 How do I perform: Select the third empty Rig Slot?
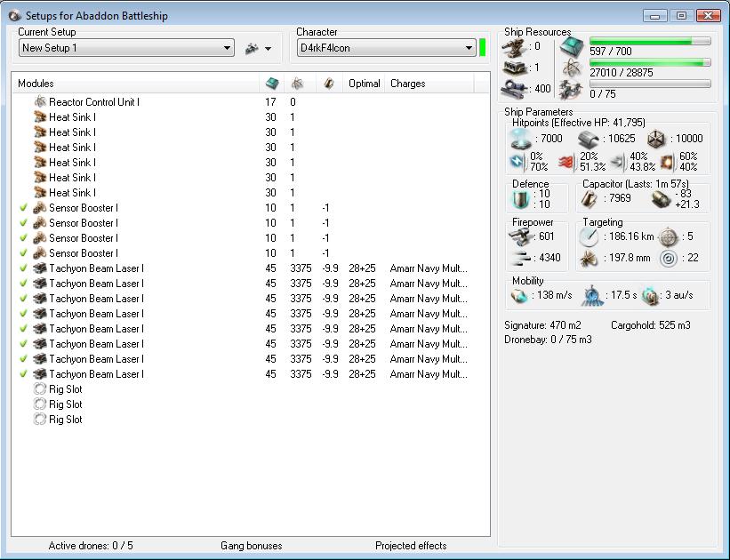pyautogui.click(x=251, y=420)
